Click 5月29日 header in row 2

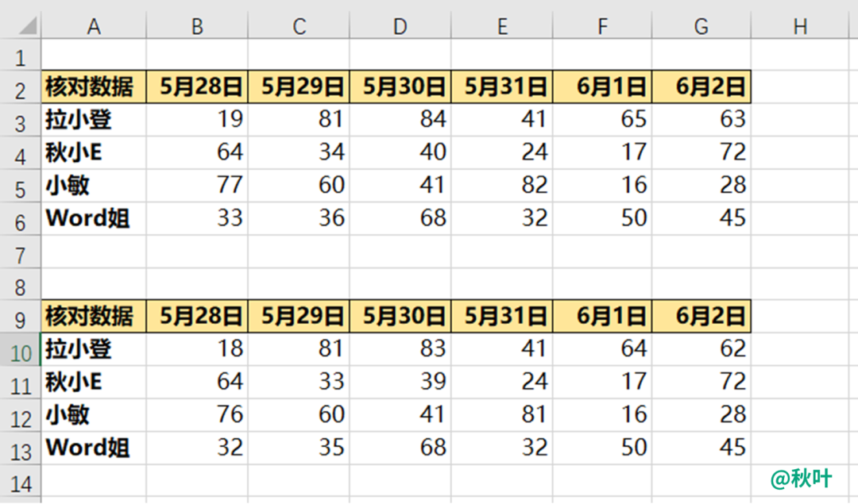pyautogui.click(x=299, y=87)
